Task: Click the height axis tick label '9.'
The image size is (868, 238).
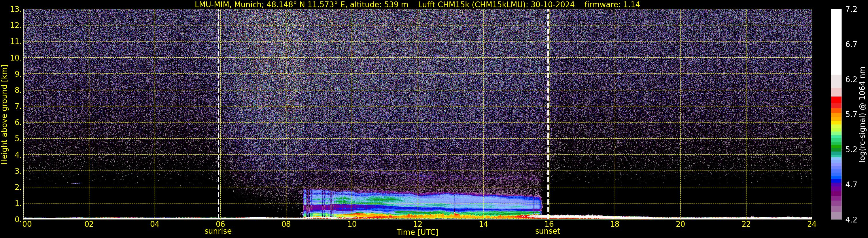Action: pos(18,74)
